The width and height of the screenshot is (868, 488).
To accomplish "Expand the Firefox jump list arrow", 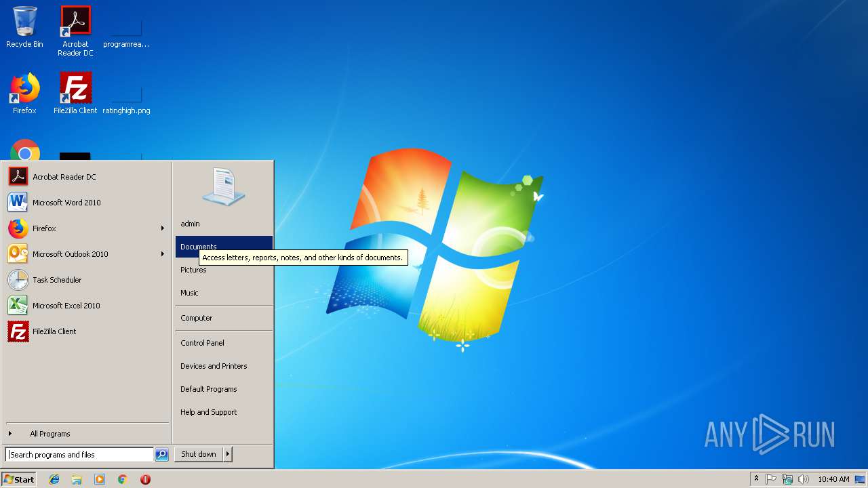I will tap(163, 228).
